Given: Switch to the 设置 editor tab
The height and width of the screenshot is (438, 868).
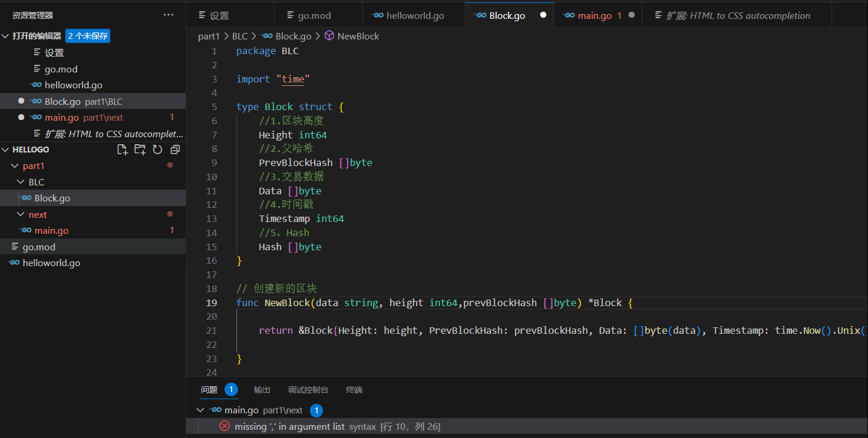Looking at the screenshot, I should point(230,15).
